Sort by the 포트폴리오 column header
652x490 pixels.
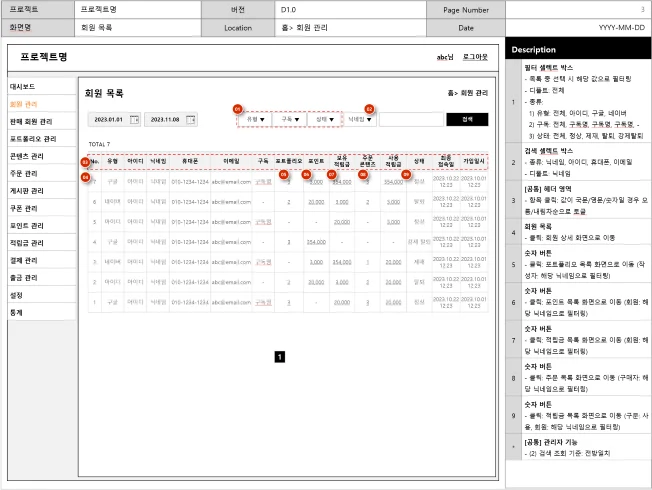click(289, 161)
